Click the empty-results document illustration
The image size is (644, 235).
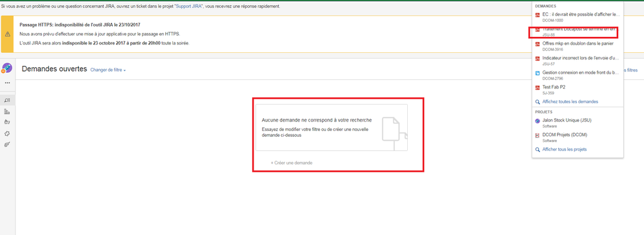click(394, 134)
